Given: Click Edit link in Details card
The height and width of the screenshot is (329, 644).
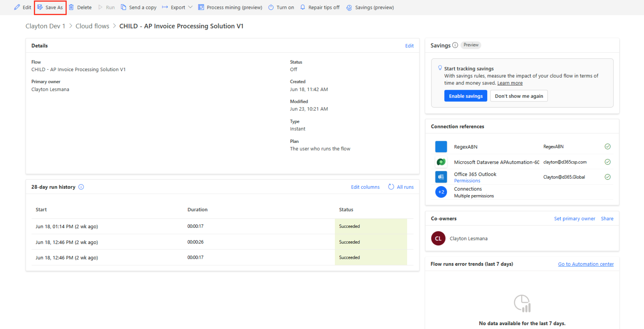Looking at the screenshot, I should point(409,46).
